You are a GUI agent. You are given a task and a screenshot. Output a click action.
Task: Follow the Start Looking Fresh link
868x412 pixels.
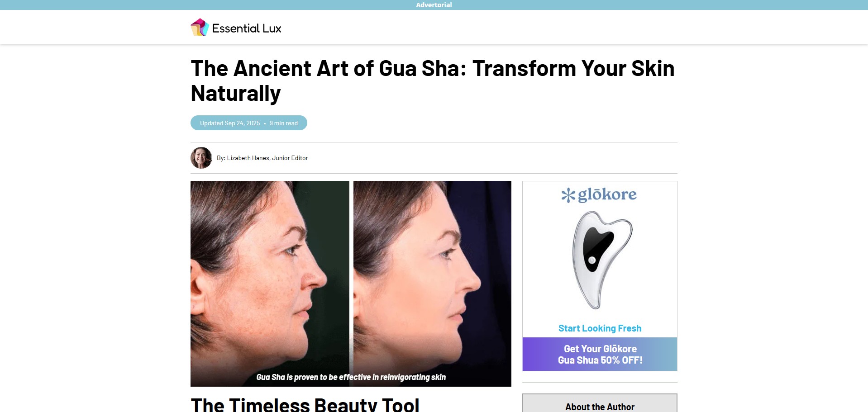pyautogui.click(x=600, y=328)
